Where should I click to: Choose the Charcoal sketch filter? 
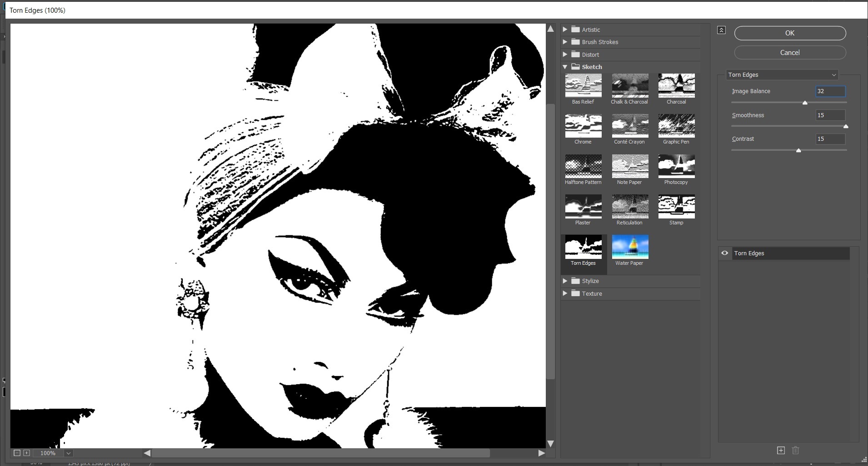[x=676, y=85]
